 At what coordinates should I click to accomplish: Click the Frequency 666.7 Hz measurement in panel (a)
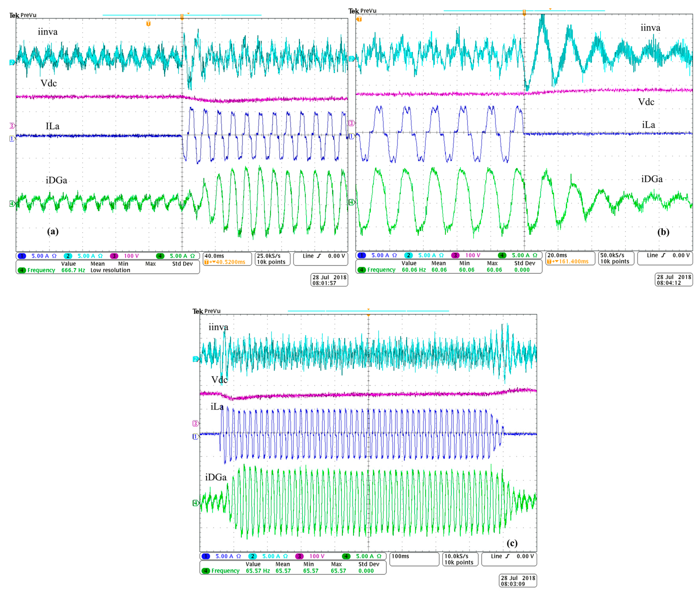pyautogui.click(x=73, y=270)
